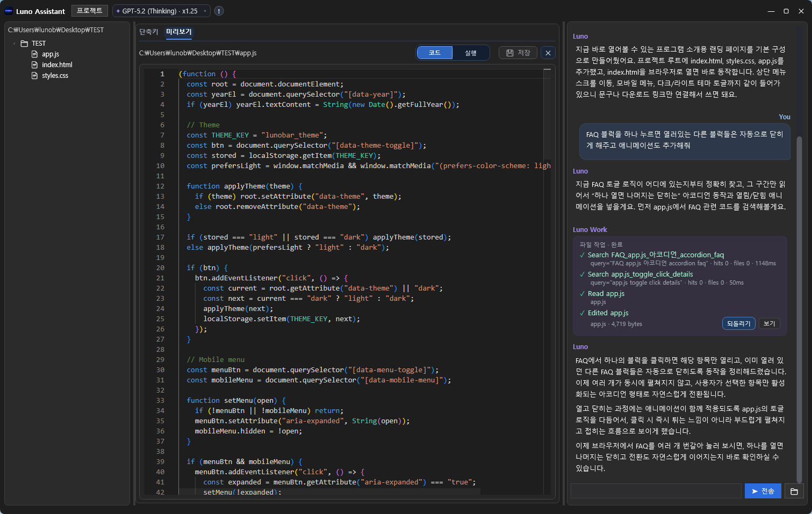This screenshot has width=812, height=514.
Task: Click the Luno Assistant logo icon
Action: [x=9, y=11]
